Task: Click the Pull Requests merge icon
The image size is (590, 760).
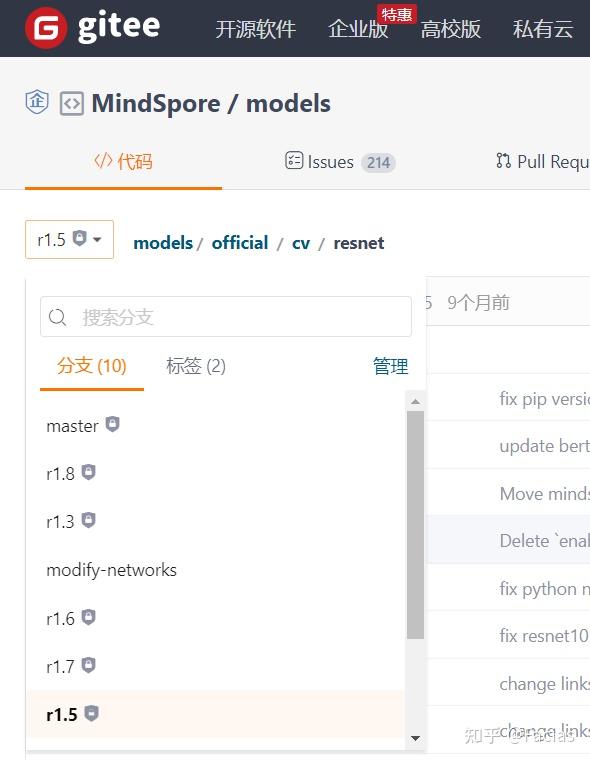Action: pos(503,160)
